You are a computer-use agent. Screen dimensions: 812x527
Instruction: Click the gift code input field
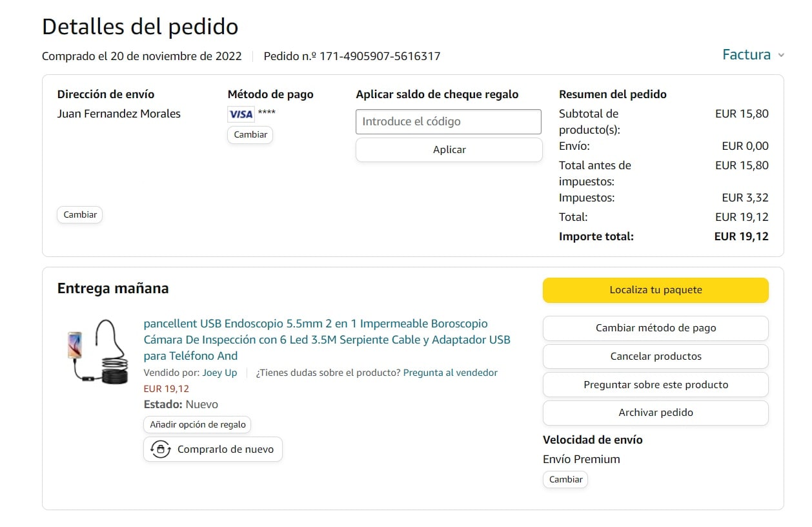click(449, 121)
